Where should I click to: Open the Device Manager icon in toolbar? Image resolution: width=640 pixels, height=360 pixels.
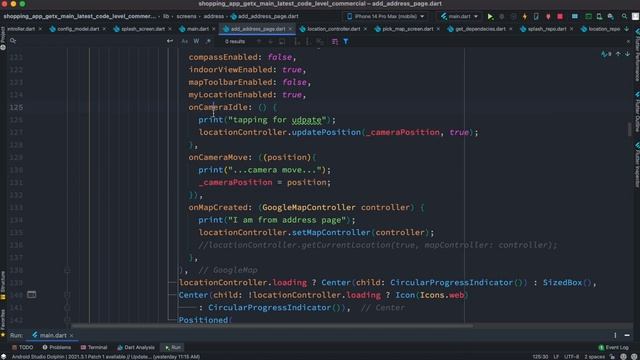(x=599, y=17)
